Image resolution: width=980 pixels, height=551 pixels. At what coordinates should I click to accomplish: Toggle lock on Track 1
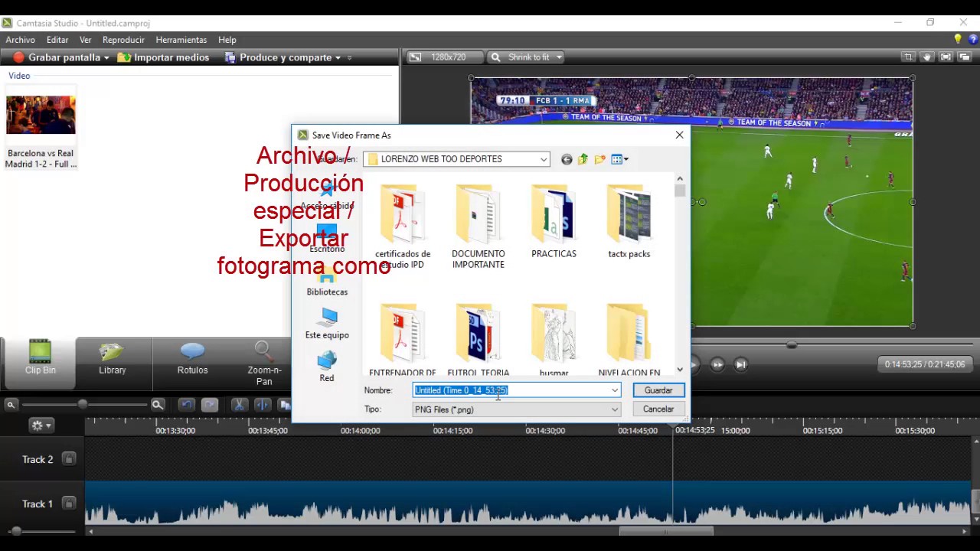pos(69,504)
